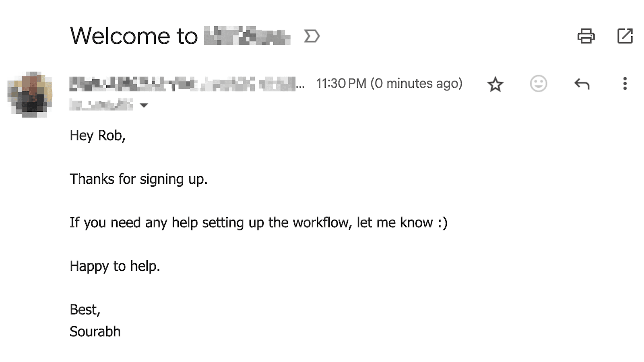Click the "Welcome to" subject text
This screenshot has height=362, width=644.
point(134,36)
